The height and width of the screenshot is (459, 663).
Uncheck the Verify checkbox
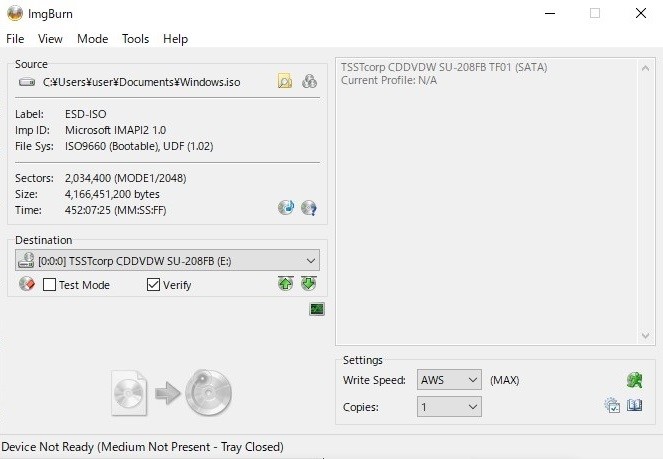tap(153, 285)
